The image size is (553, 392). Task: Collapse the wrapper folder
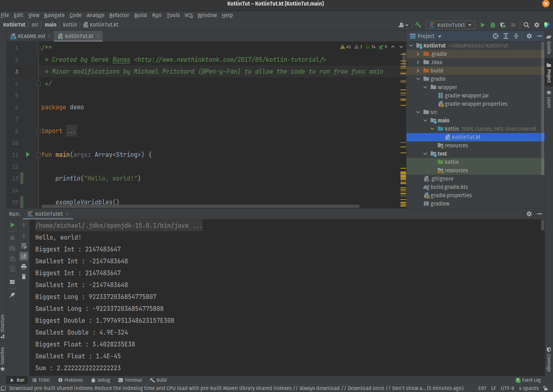(x=425, y=87)
